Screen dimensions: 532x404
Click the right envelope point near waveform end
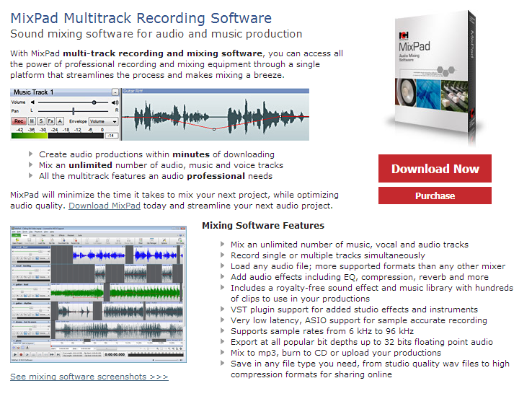point(280,116)
